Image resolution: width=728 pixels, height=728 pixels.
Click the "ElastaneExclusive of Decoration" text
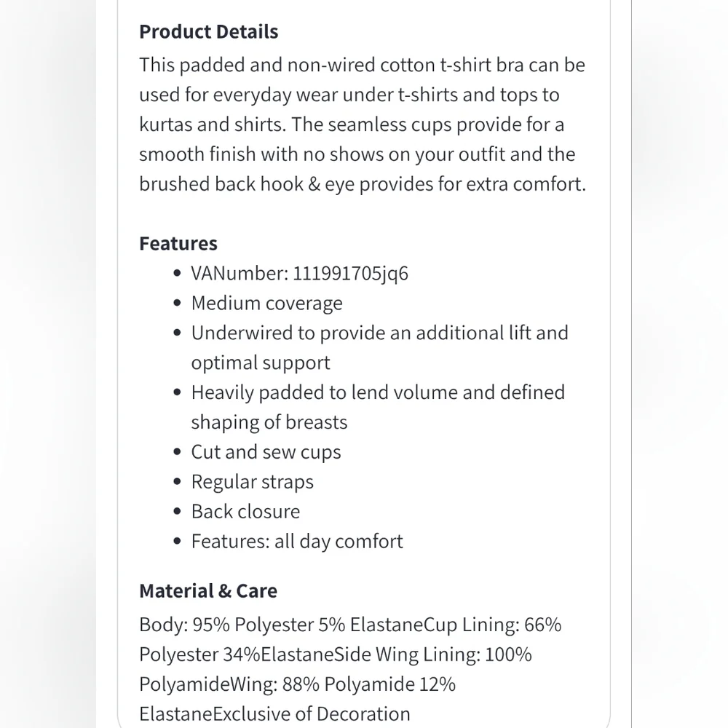point(274,713)
